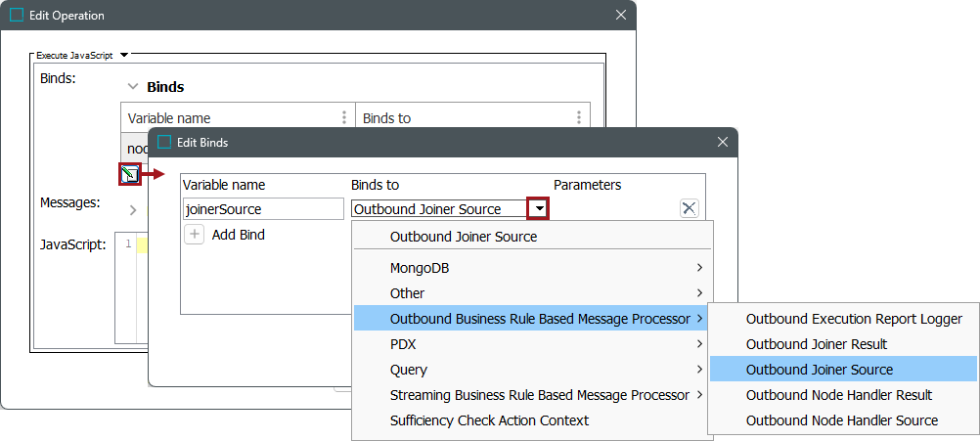Expand the Messages section
The width and height of the screenshot is (980, 441).
pyautogui.click(x=133, y=209)
